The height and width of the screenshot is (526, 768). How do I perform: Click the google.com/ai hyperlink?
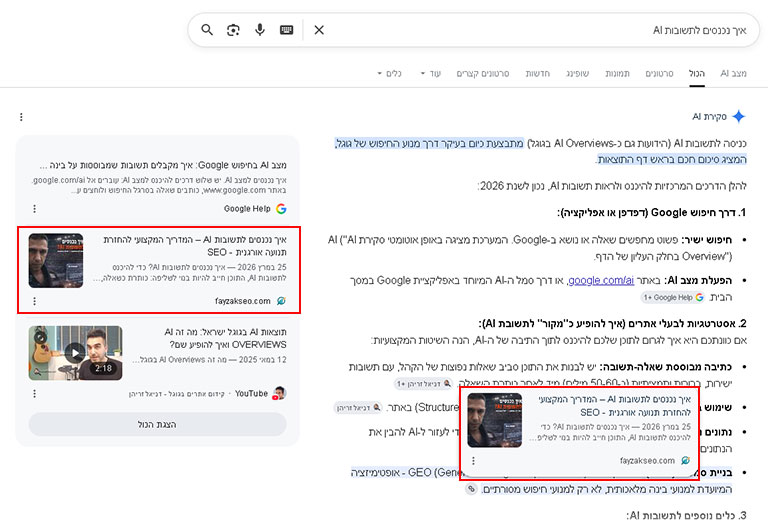(601, 280)
